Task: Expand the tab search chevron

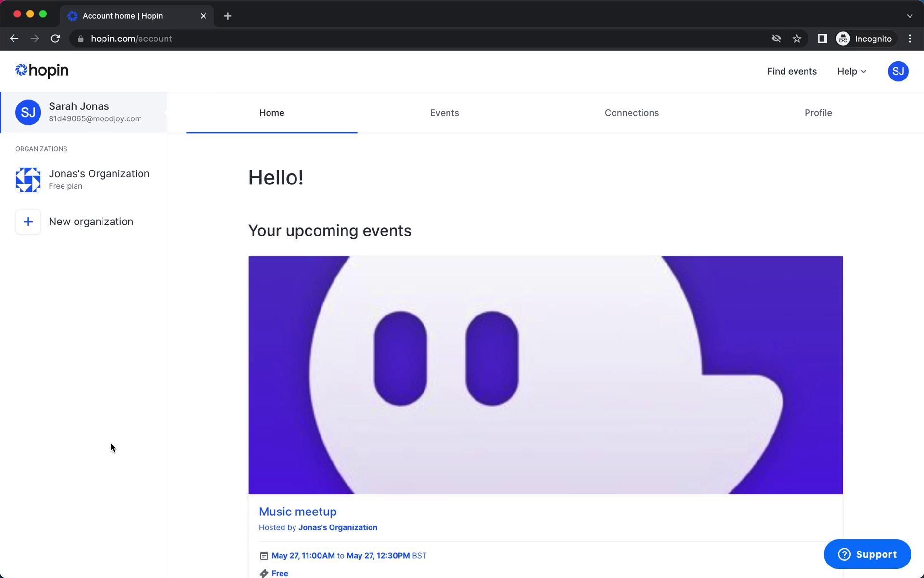Action: pos(909,16)
